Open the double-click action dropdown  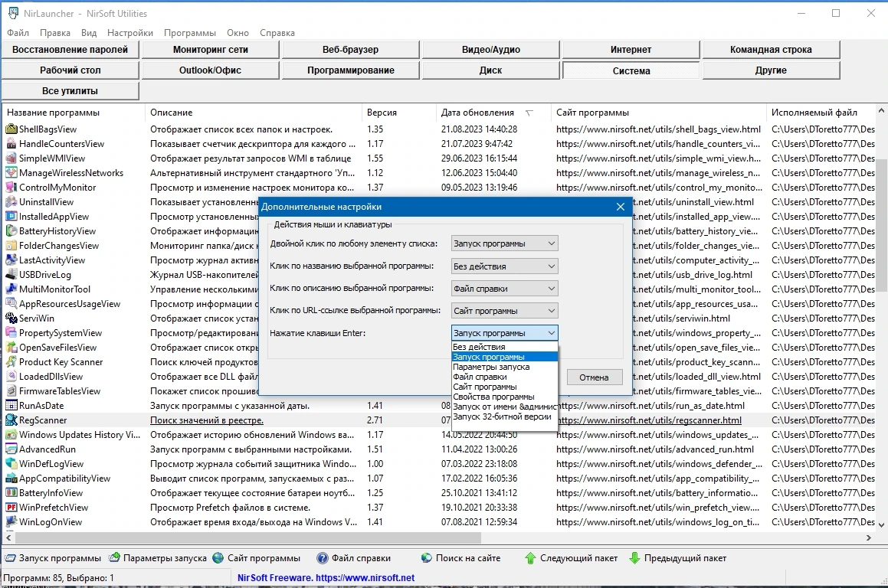505,243
